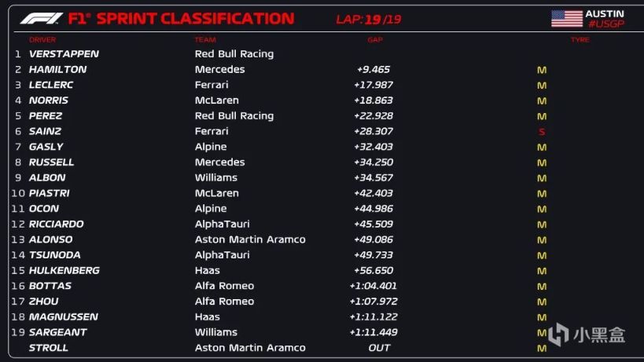The image size is (644, 362).
Task: Click the F1 logo icon
Action: tap(42, 18)
